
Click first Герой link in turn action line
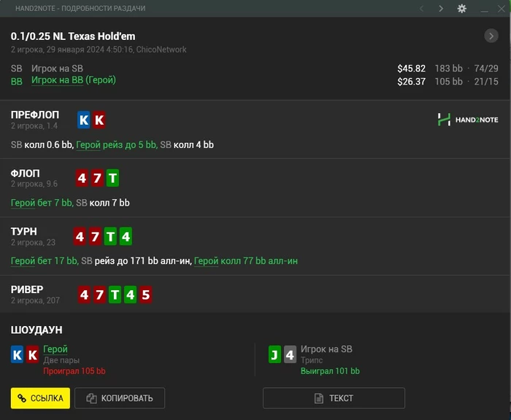(x=23, y=261)
